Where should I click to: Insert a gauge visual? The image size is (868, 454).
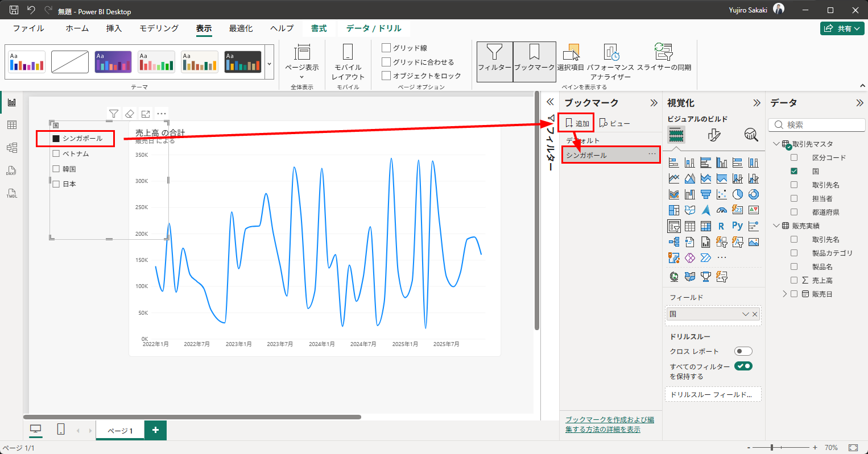(722, 210)
